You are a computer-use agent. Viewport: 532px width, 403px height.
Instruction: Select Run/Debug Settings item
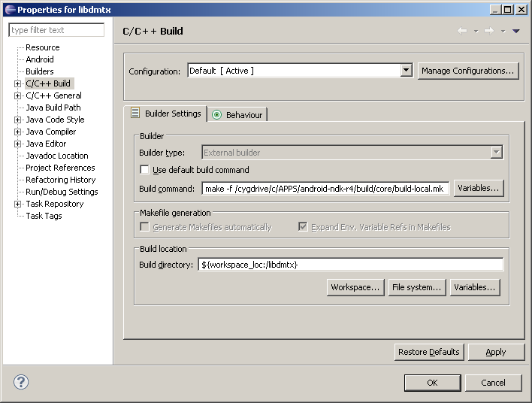(62, 192)
